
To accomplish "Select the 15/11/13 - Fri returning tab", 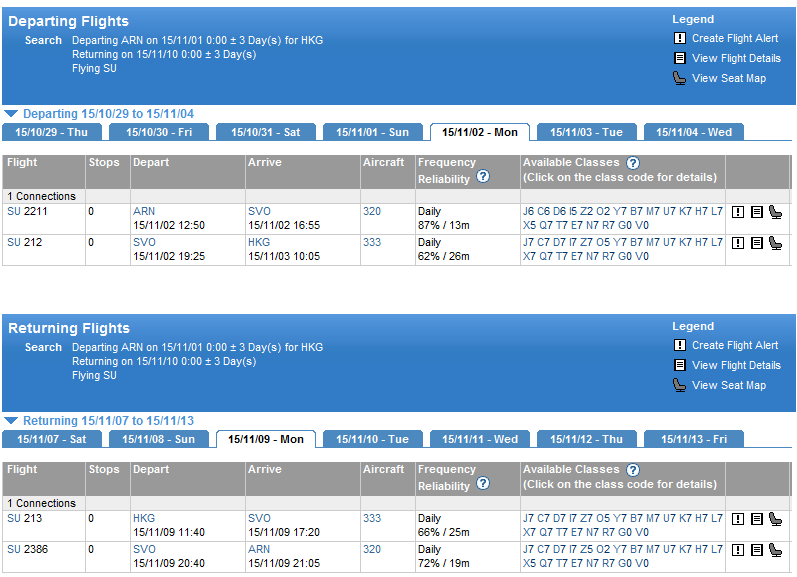I will pyautogui.click(x=693, y=439).
